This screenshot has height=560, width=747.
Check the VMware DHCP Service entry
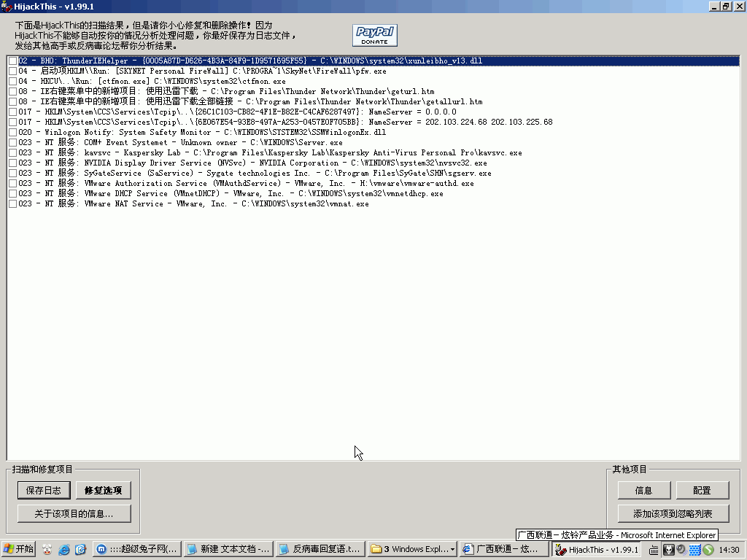pyautogui.click(x=13, y=193)
